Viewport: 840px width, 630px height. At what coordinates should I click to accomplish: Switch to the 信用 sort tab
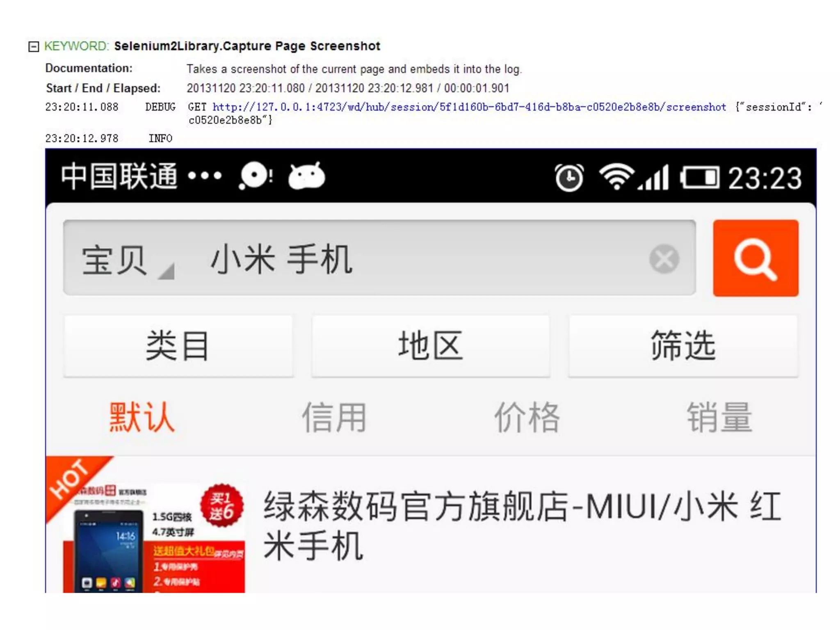[x=334, y=417]
